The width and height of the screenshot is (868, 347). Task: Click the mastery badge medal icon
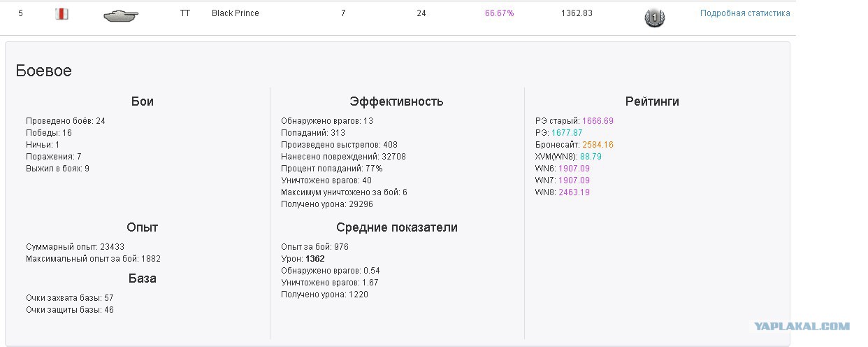[x=654, y=17]
